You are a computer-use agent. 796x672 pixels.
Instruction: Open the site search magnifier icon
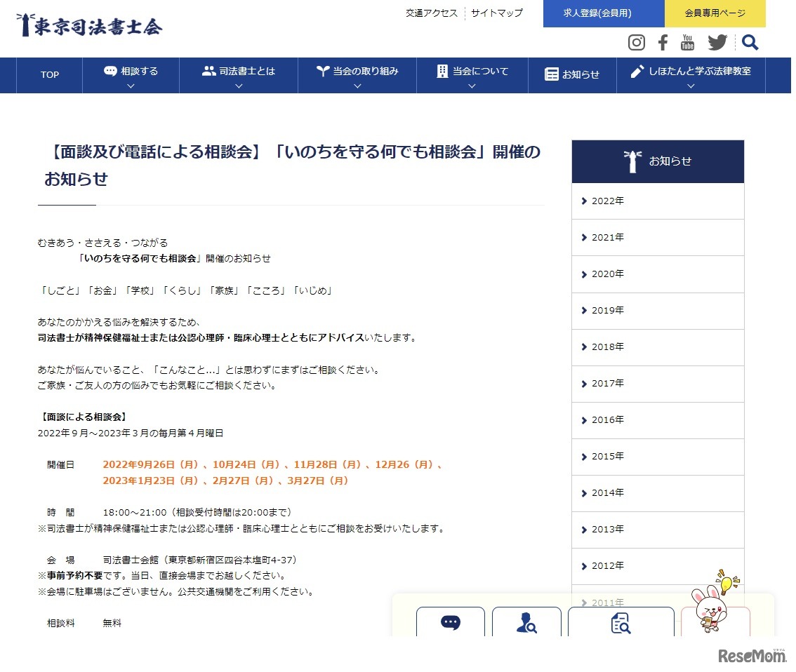pyautogui.click(x=750, y=43)
